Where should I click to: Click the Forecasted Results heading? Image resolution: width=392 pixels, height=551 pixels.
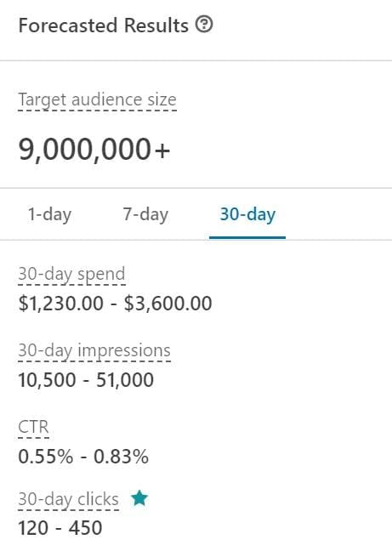[x=104, y=26]
